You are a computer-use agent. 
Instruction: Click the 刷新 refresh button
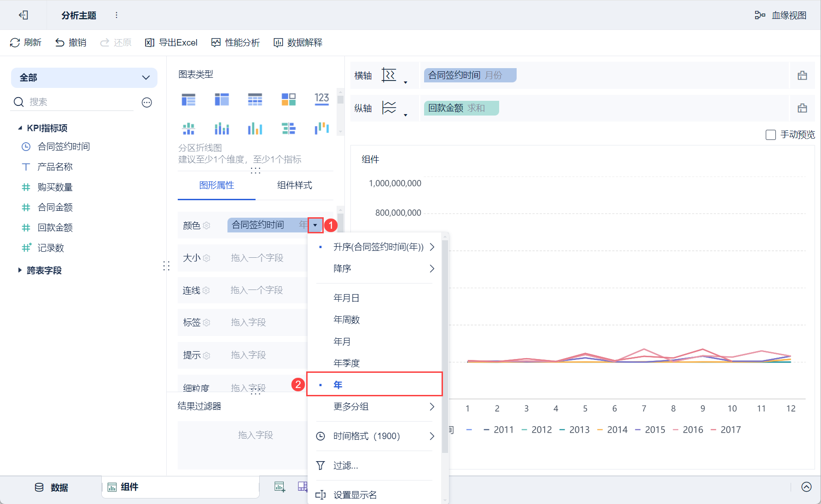(26, 43)
